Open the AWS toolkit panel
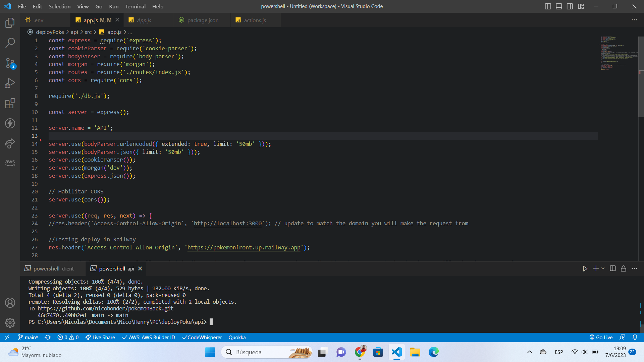644x362 pixels. 10,162
